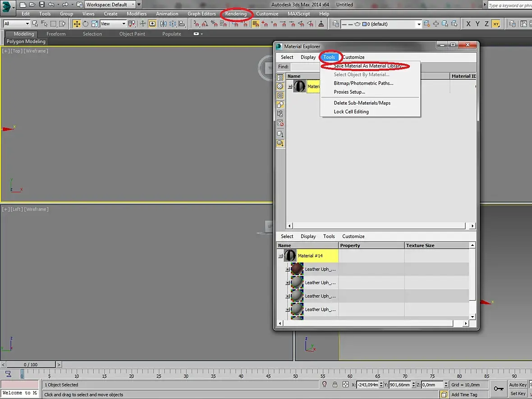Screen dimensions: 532x399
Task: Restrict to X axis
Action: [x=468, y=24]
